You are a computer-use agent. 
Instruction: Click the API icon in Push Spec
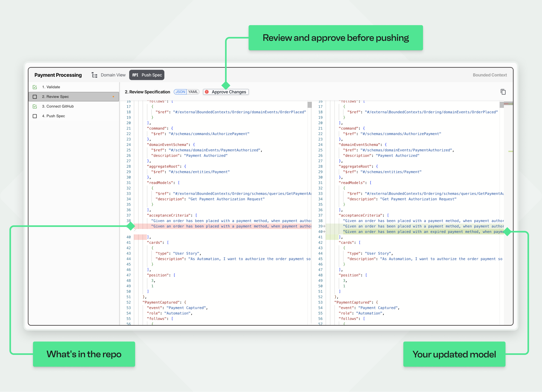pos(135,75)
